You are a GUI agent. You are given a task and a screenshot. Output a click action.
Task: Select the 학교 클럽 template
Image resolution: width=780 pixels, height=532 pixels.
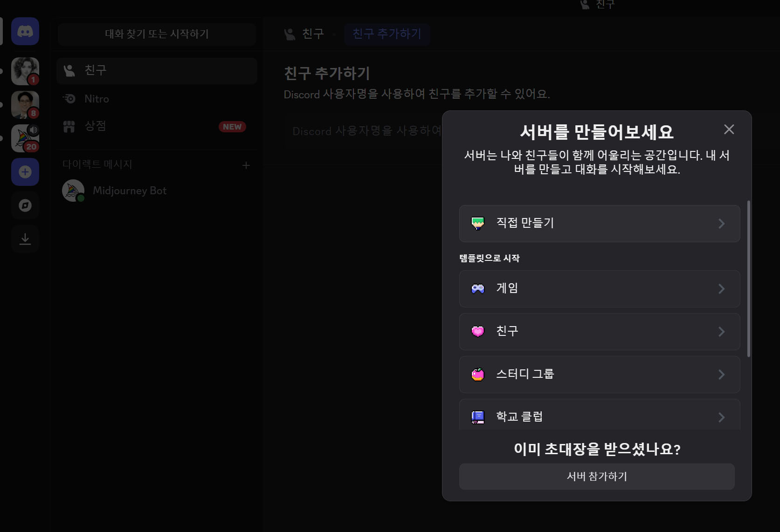point(600,415)
